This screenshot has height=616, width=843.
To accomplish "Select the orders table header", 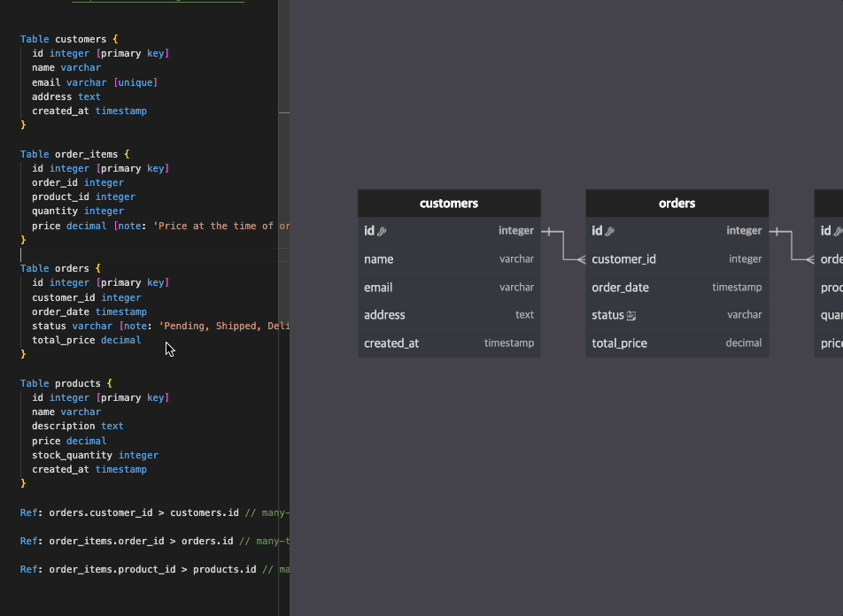I will (677, 203).
